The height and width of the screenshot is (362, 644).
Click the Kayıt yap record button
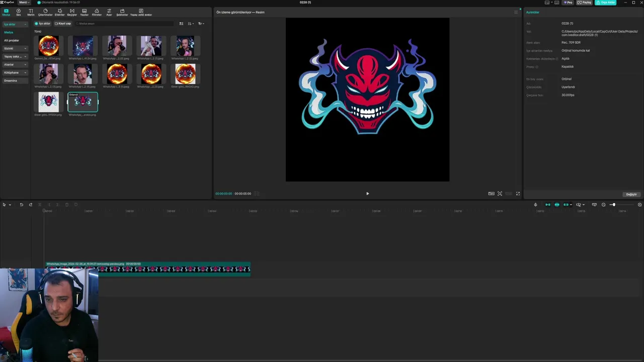63,24
